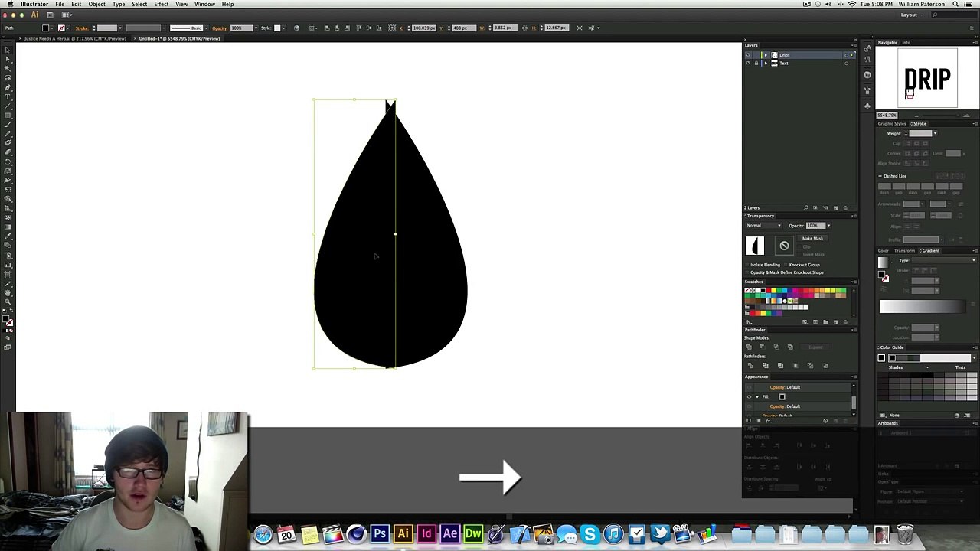The width and height of the screenshot is (980, 551).
Task: Click the Crop pathfinder icon
Action: (795, 366)
